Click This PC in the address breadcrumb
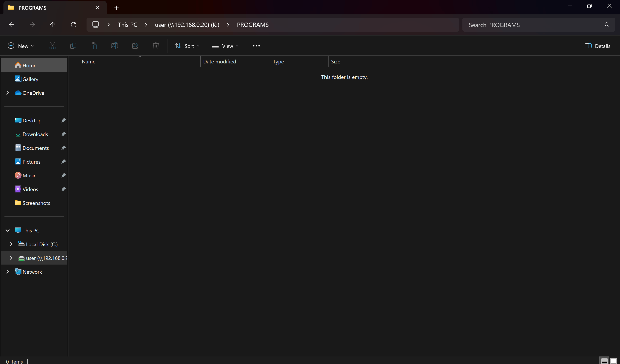The image size is (620, 364). pos(127,25)
